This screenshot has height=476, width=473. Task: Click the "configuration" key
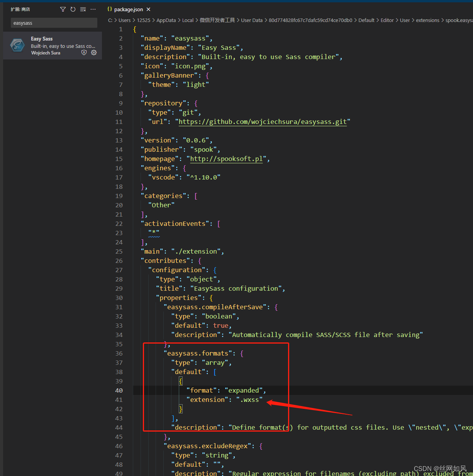[177, 270]
